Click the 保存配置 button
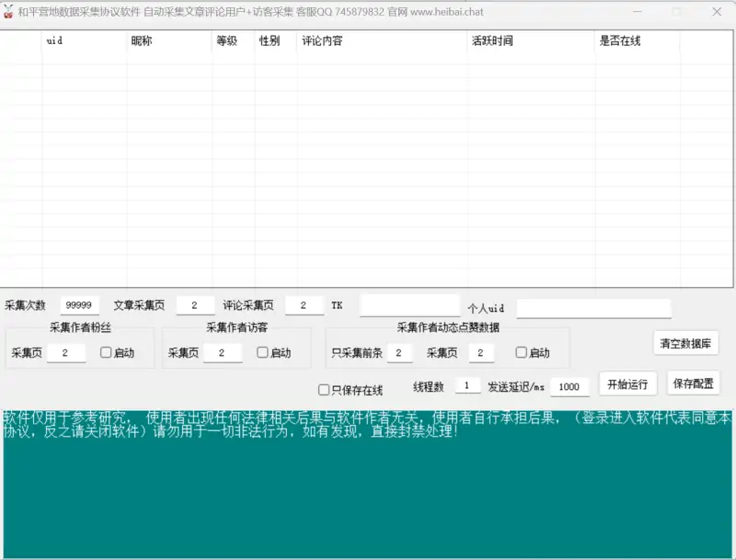736x560 pixels. [696, 384]
